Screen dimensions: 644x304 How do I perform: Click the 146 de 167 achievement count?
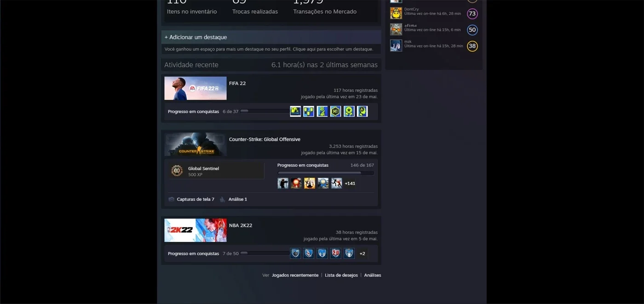362,165
